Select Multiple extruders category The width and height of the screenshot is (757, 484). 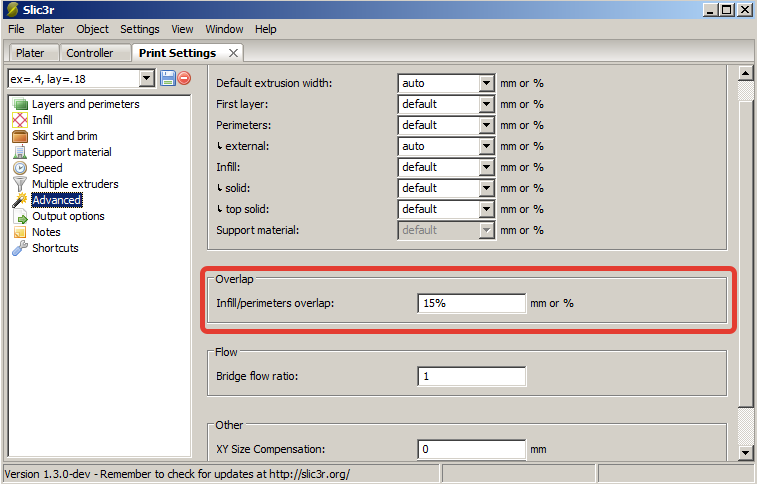point(75,184)
